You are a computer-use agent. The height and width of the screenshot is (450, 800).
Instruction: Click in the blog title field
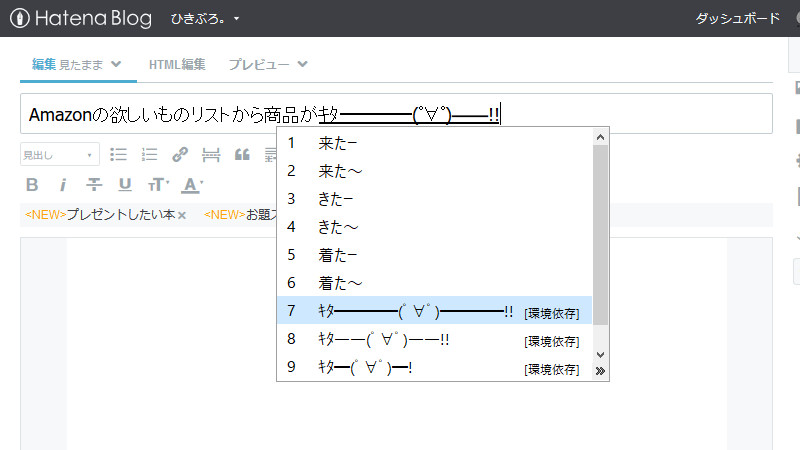coord(396,114)
